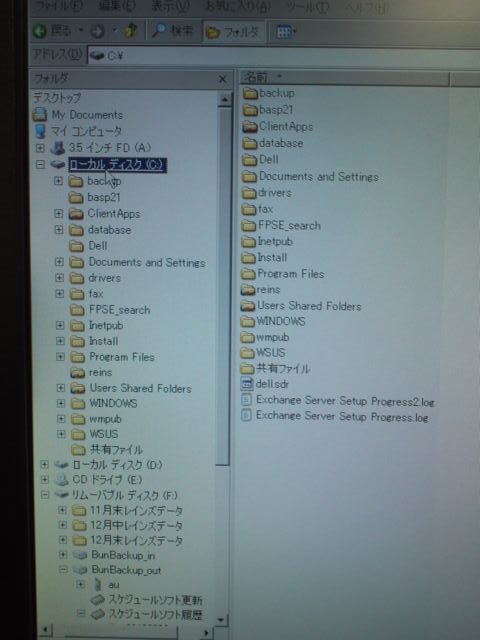Screen dimensions: 480x640
Task: Click the 名前 column header to sort
Action: (x=344, y=78)
